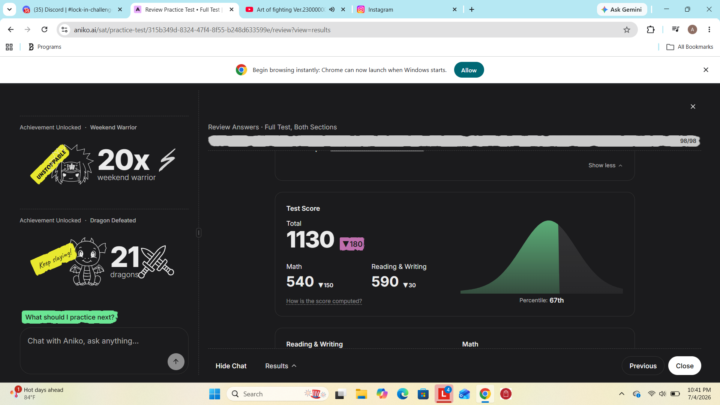The image size is (720, 405).
Task: Open Chrome extensions puzzle icon
Action: (650, 30)
